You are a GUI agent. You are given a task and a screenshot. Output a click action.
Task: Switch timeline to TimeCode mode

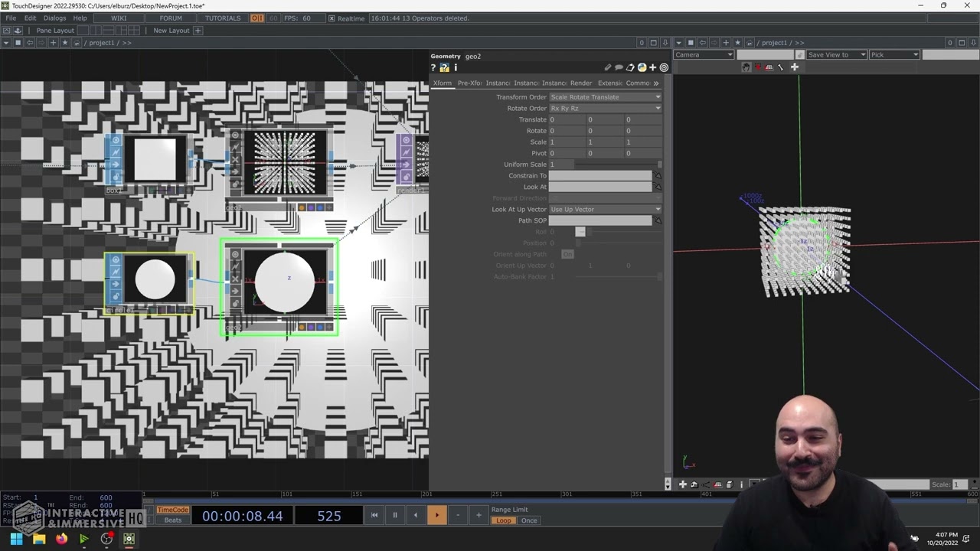tap(173, 510)
